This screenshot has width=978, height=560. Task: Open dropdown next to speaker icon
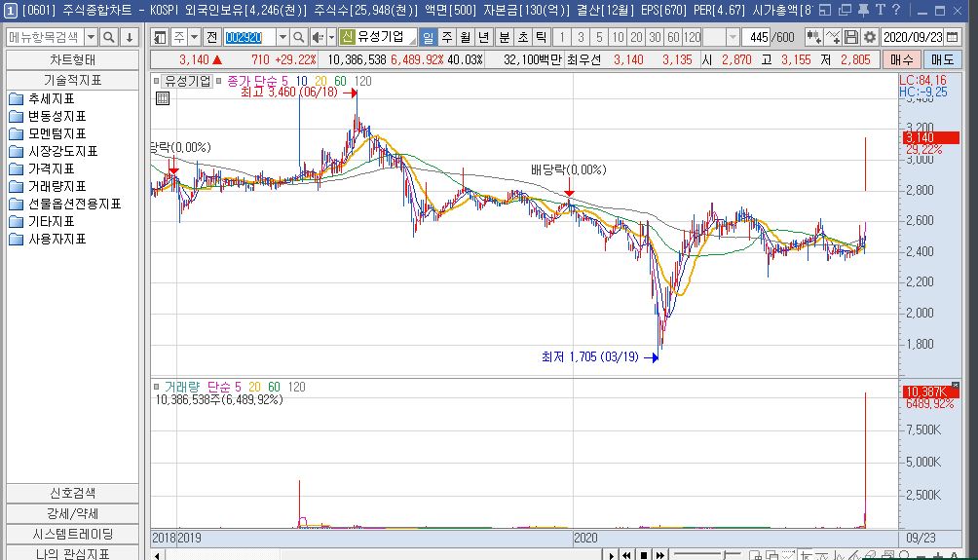[332, 37]
